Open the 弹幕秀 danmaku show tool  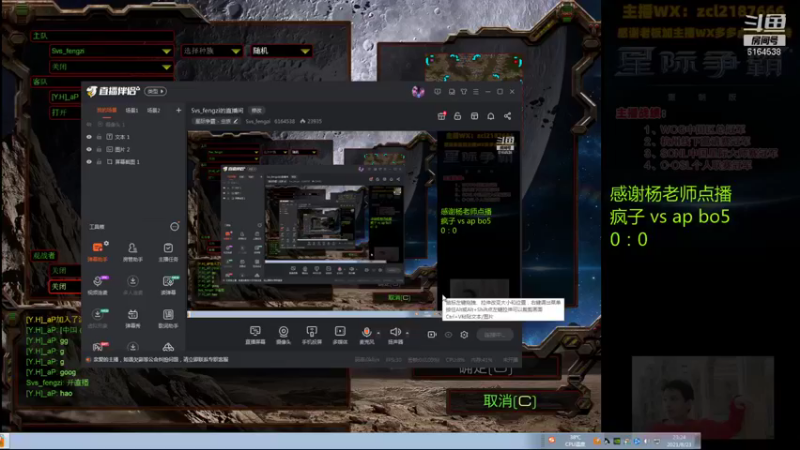click(x=133, y=318)
